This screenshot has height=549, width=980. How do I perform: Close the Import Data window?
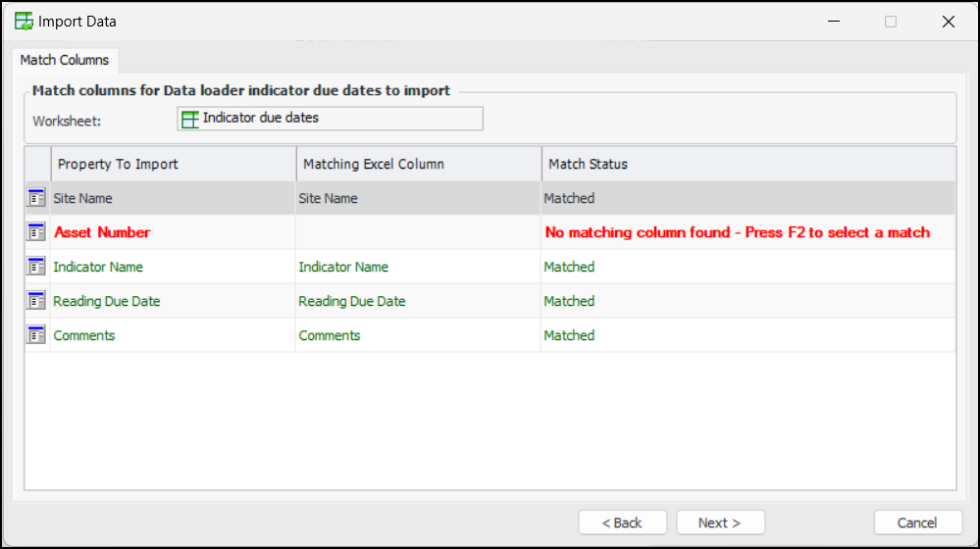click(948, 22)
